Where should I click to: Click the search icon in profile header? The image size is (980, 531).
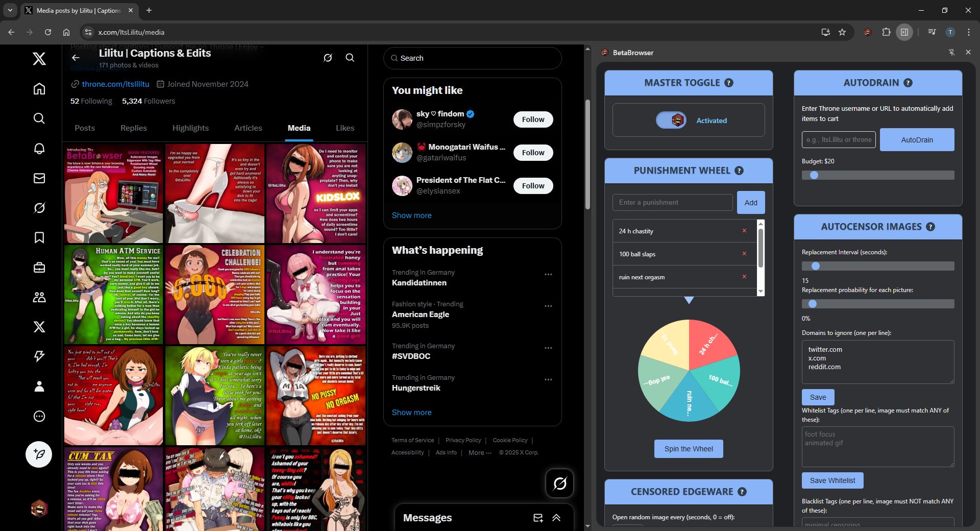point(350,58)
